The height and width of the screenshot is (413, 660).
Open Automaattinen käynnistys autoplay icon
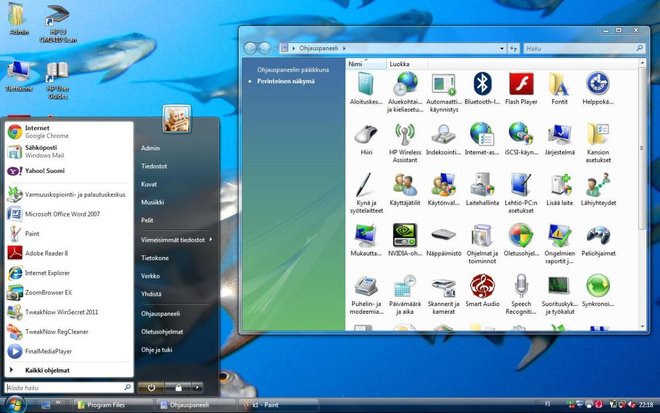coord(443,84)
